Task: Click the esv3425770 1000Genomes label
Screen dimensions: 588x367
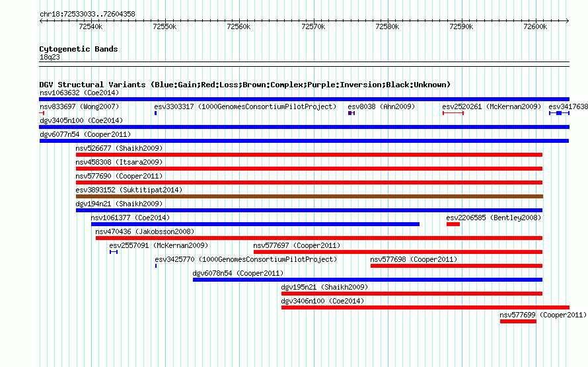Action: click(x=246, y=259)
